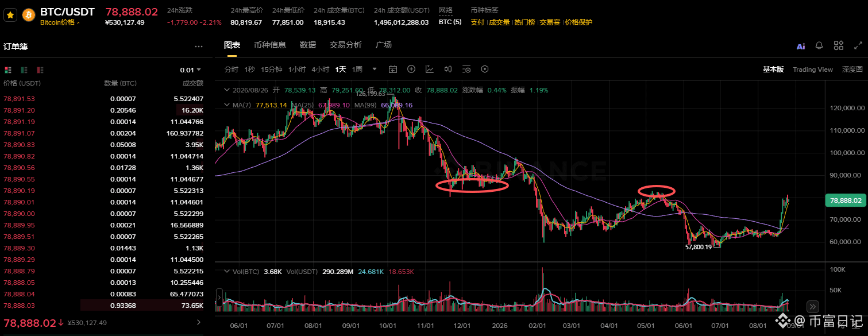Click the 成交量 tag link
The width and height of the screenshot is (868, 336).
(499, 22)
